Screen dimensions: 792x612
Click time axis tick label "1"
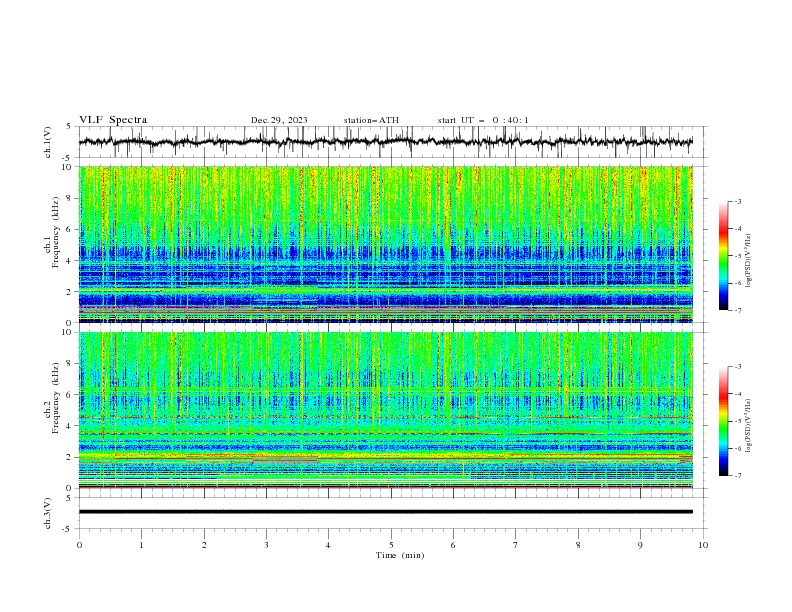141,545
